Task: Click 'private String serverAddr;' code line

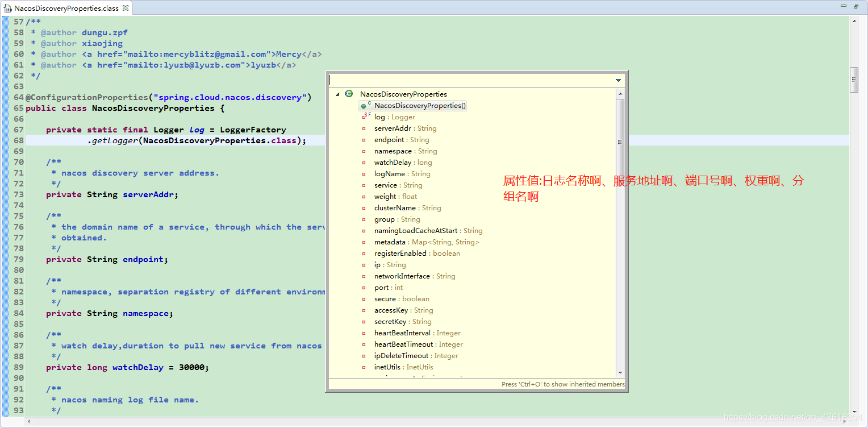Action: (x=112, y=194)
